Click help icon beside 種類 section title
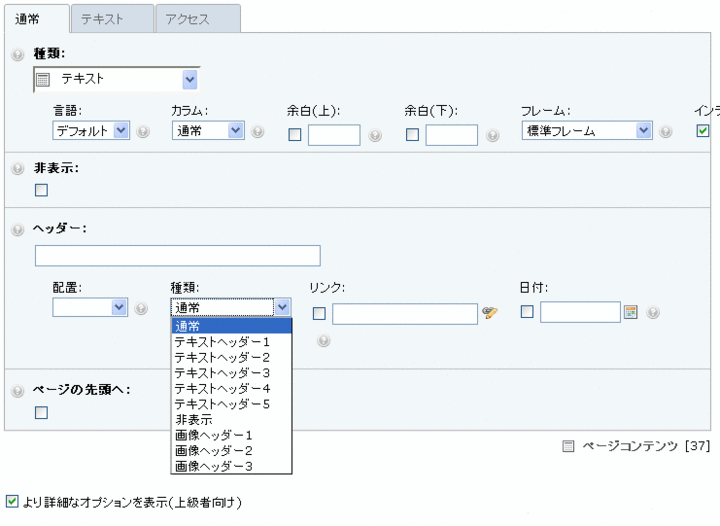Image resolution: width=720 pixels, height=526 pixels. tap(17, 55)
